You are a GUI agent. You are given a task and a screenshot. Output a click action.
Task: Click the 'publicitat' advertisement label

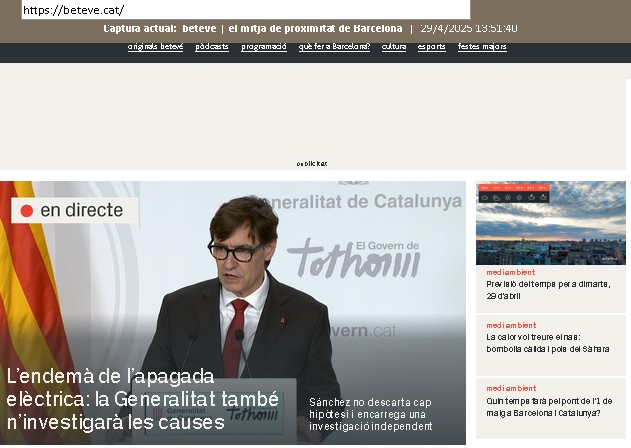(x=311, y=164)
